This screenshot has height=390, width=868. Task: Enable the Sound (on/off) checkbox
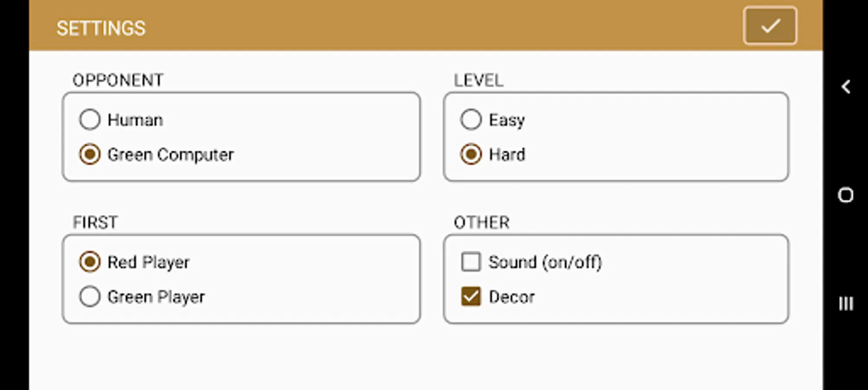pyautogui.click(x=471, y=262)
